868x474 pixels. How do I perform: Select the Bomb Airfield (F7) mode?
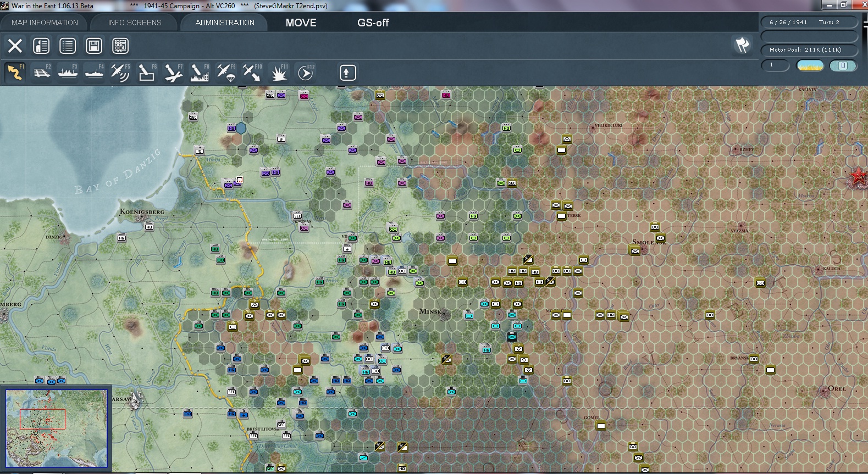point(173,73)
